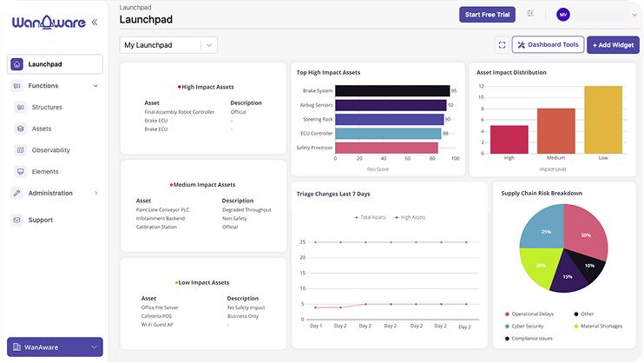The height and width of the screenshot is (363, 644).
Task: Click the Support envelope icon
Action: tap(16, 220)
